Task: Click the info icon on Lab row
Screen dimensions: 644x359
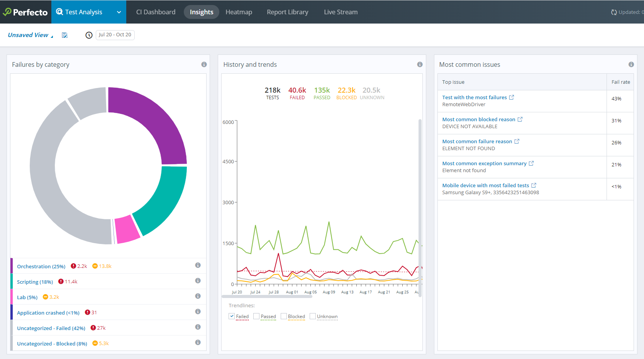Action: [x=198, y=296]
